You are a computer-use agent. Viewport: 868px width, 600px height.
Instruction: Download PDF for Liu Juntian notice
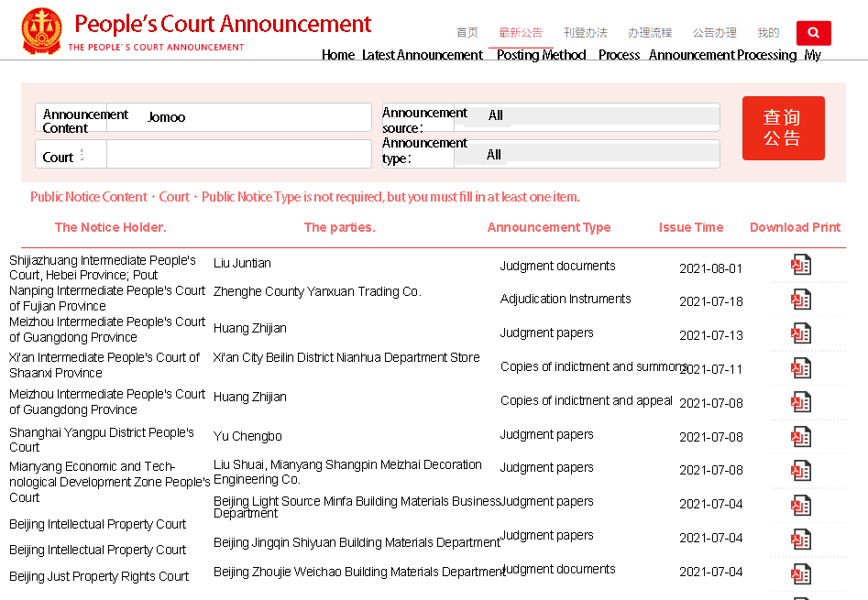point(801,266)
